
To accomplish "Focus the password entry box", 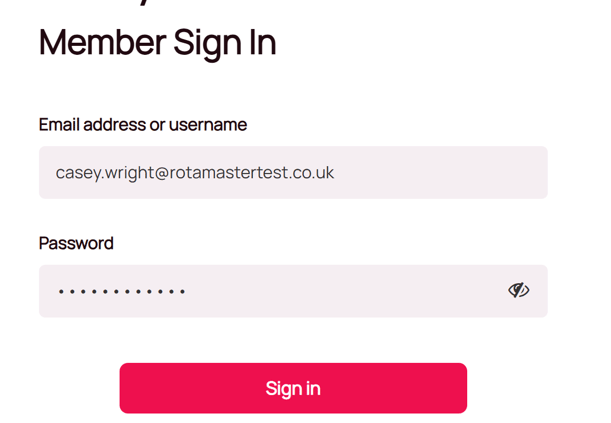I will (x=270, y=291).
